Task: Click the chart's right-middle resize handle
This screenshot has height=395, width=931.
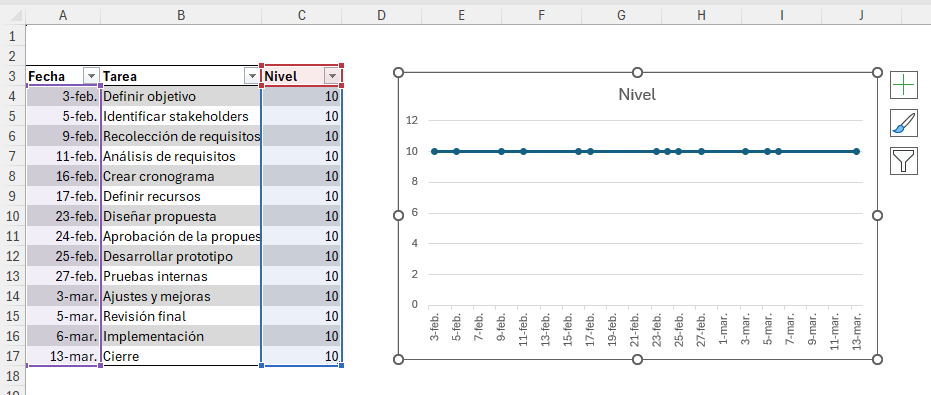Action: pos(878,216)
